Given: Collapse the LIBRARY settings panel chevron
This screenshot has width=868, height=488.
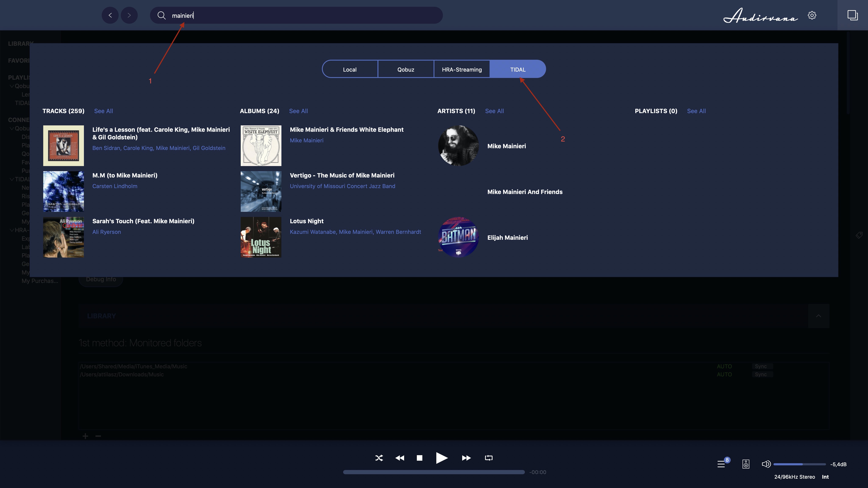Looking at the screenshot, I should pyautogui.click(x=818, y=316).
